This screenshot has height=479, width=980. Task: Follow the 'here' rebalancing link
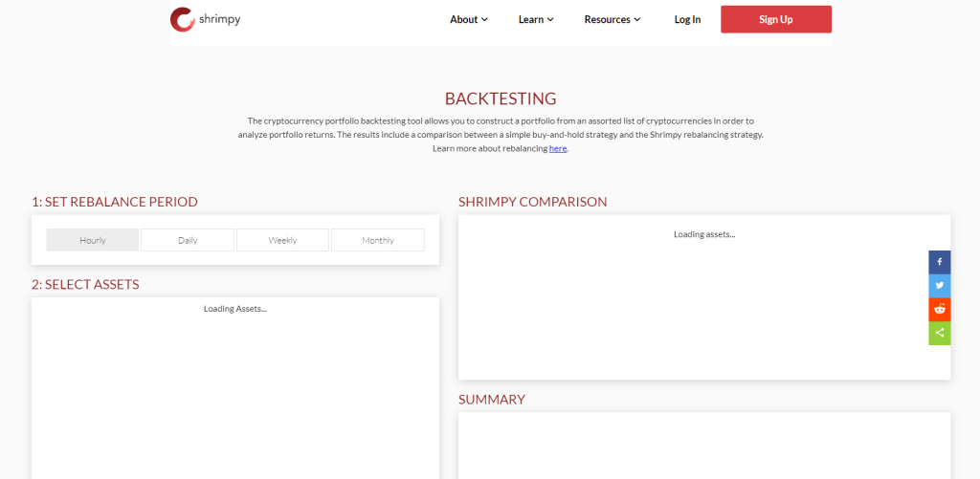click(x=558, y=148)
